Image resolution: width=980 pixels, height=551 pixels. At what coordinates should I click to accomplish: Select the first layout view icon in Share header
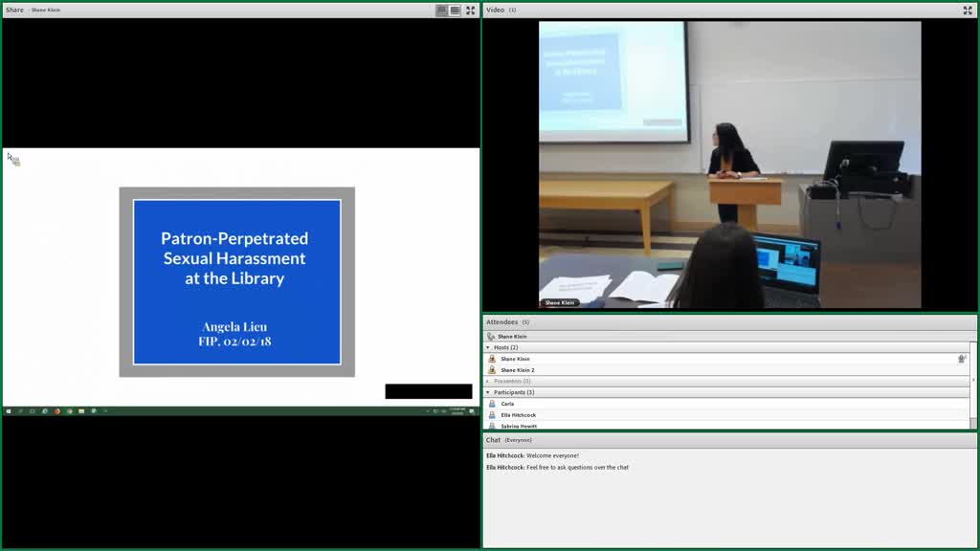[442, 10]
